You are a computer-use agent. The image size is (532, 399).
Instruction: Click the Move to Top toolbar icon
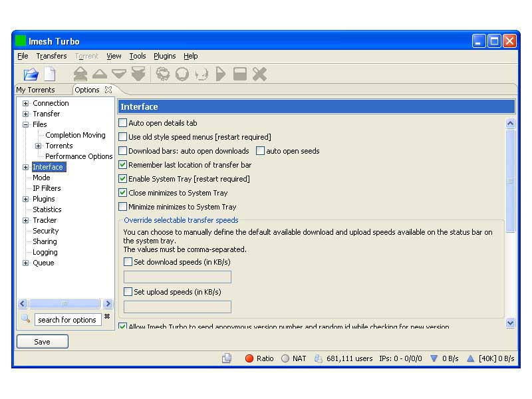pos(80,74)
